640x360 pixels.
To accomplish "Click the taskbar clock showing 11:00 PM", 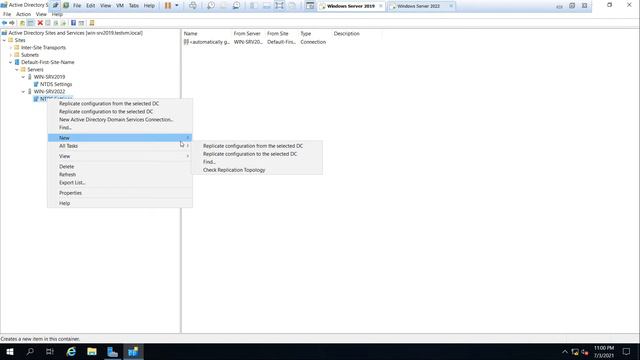I will [604, 351].
